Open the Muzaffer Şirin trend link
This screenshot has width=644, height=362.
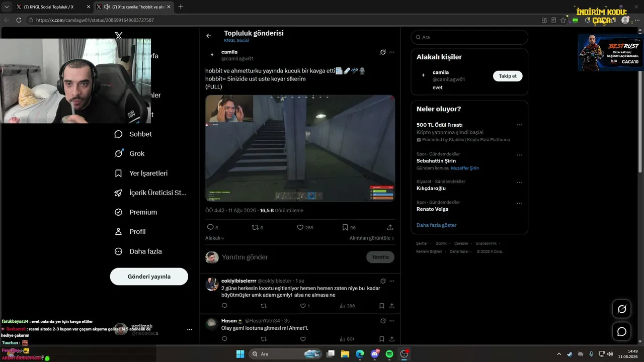(465, 168)
